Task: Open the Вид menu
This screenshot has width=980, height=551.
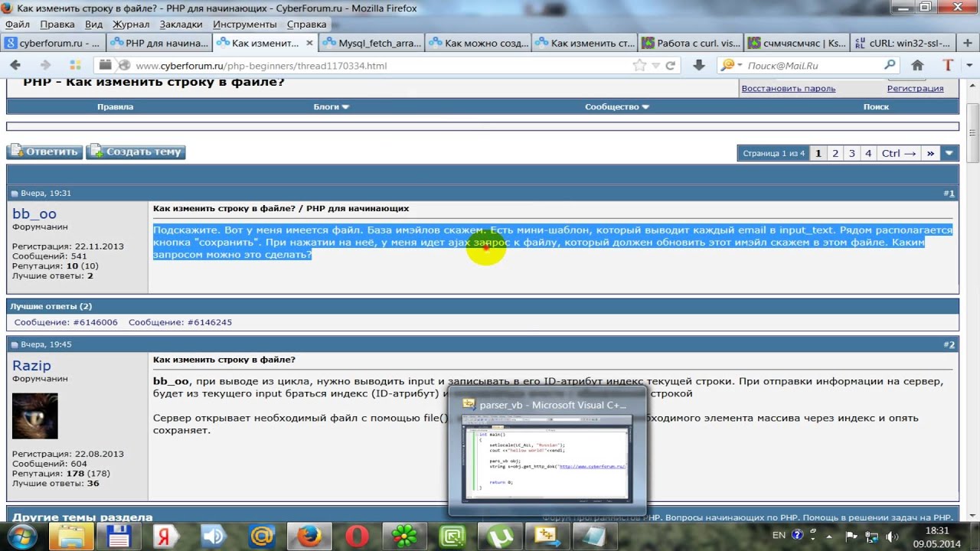Action: click(x=93, y=24)
